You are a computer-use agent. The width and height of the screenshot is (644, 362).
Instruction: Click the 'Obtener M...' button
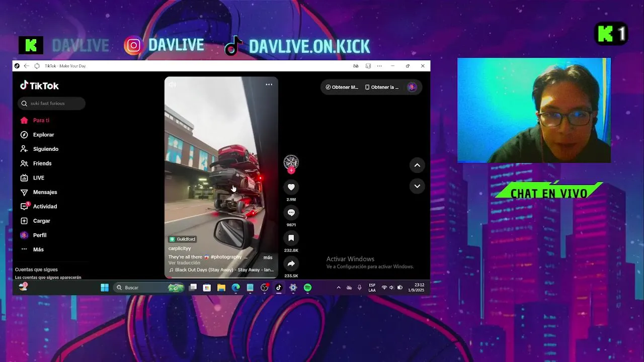[x=342, y=87]
